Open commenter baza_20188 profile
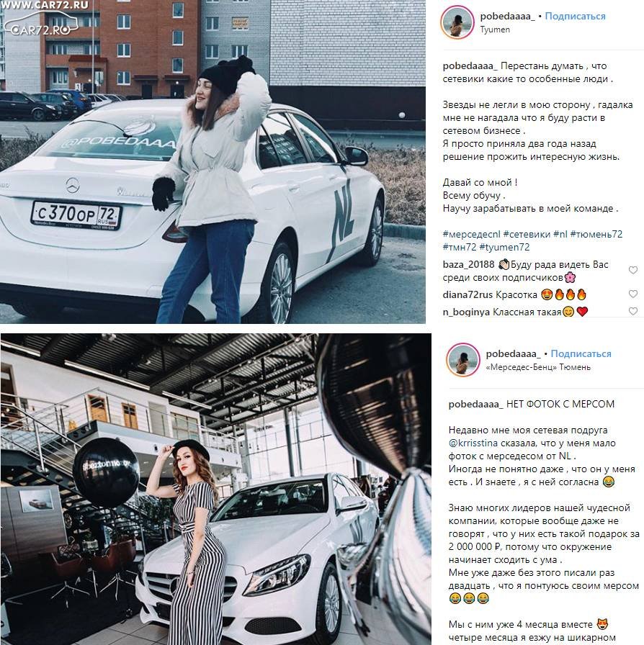Screen dimensions: 644x645 point(468,264)
